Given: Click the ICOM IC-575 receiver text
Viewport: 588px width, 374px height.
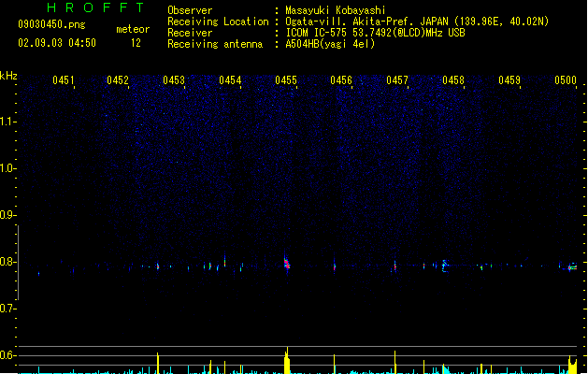Looking at the screenshot, I should (376, 33).
